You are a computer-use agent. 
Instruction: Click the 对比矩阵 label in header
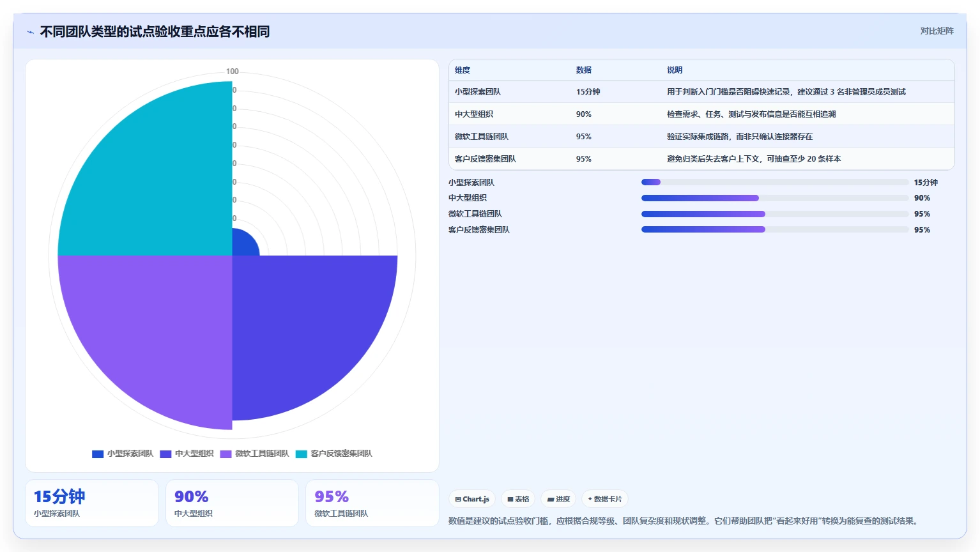[x=937, y=31]
